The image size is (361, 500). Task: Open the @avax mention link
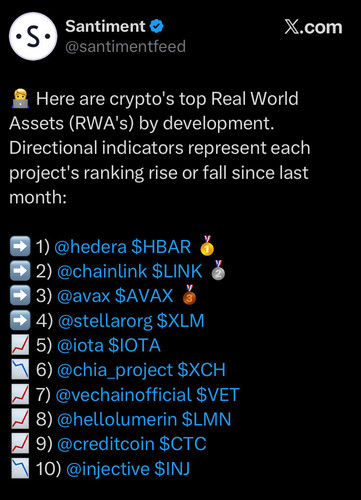click(83, 296)
